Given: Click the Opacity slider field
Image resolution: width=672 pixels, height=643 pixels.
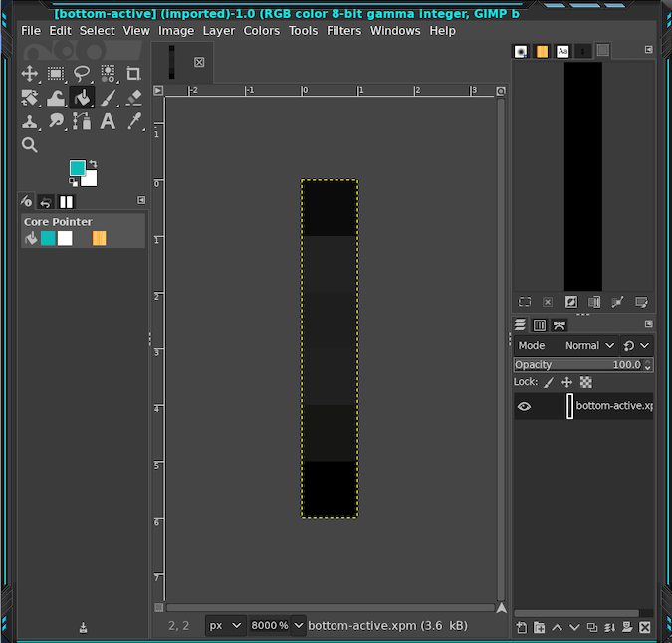Looking at the screenshot, I should click(x=577, y=365).
